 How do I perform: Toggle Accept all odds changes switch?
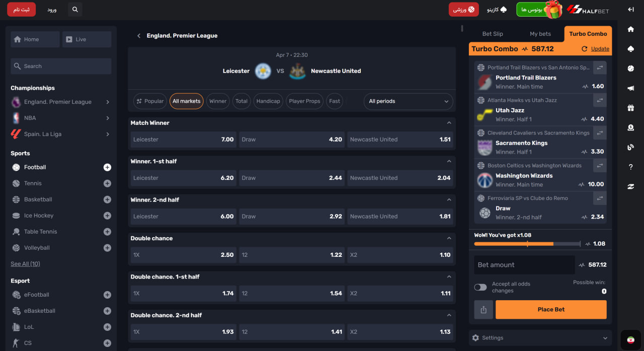click(480, 287)
